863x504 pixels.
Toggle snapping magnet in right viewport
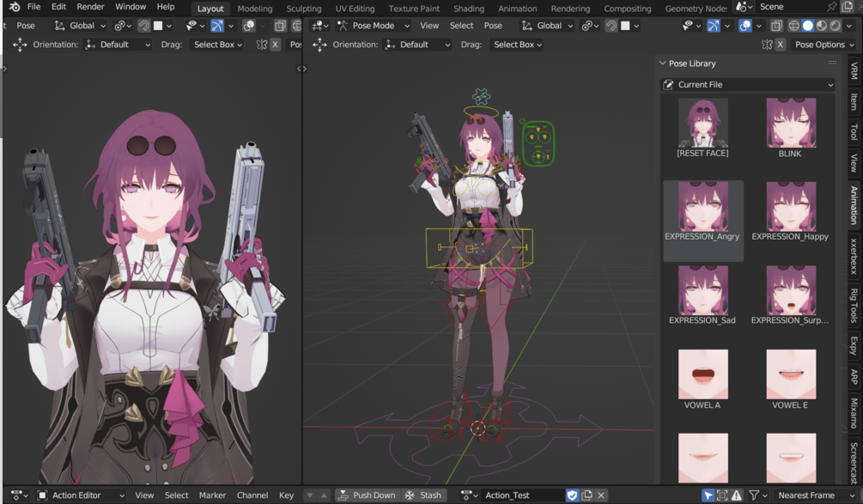pyautogui.click(x=611, y=25)
